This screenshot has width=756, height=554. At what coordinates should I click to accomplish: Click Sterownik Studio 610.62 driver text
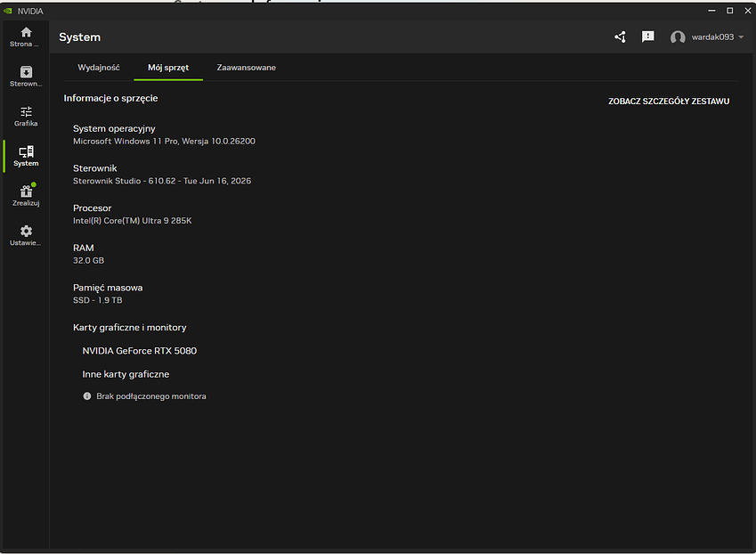point(162,181)
